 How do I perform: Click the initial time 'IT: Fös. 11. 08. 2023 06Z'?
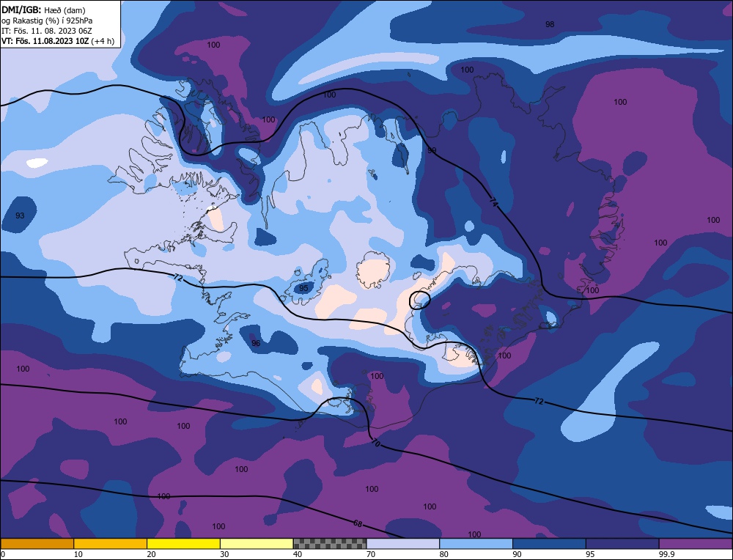pyautogui.click(x=47, y=31)
